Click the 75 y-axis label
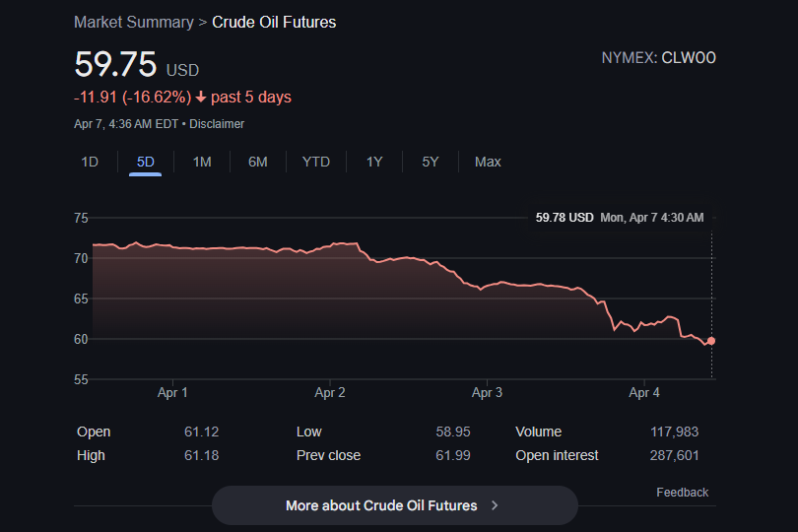 click(81, 218)
